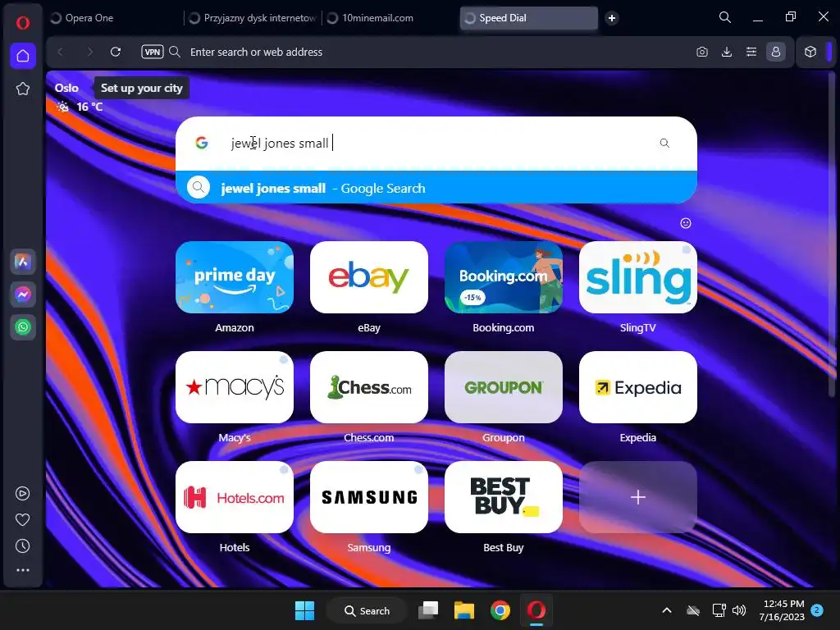This screenshot has width=840, height=630.
Task: Click the address bar field
Action: [428, 52]
